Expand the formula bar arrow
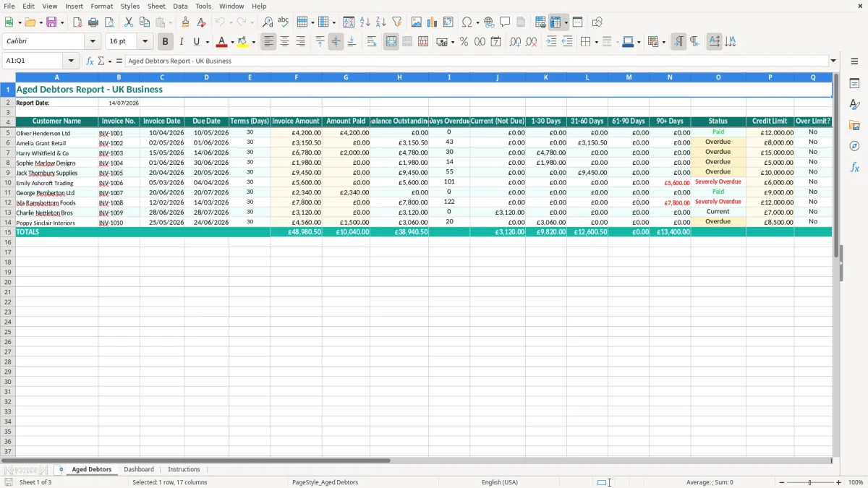The height and width of the screenshot is (488, 868). point(833,61)
